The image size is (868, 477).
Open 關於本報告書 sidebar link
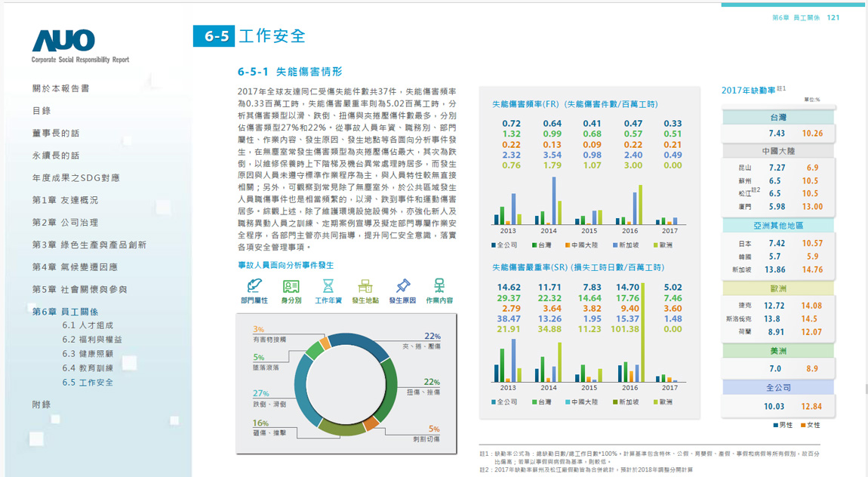(60, 88)
